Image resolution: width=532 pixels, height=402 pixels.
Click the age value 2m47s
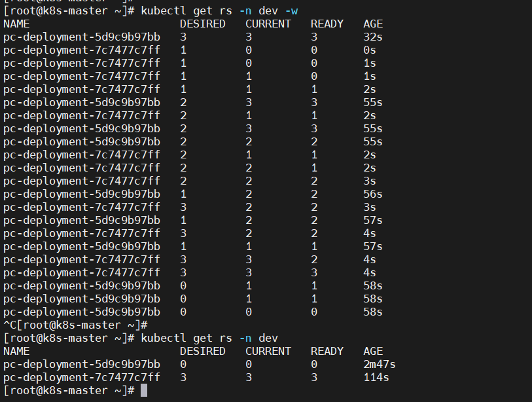coord(380,364)
